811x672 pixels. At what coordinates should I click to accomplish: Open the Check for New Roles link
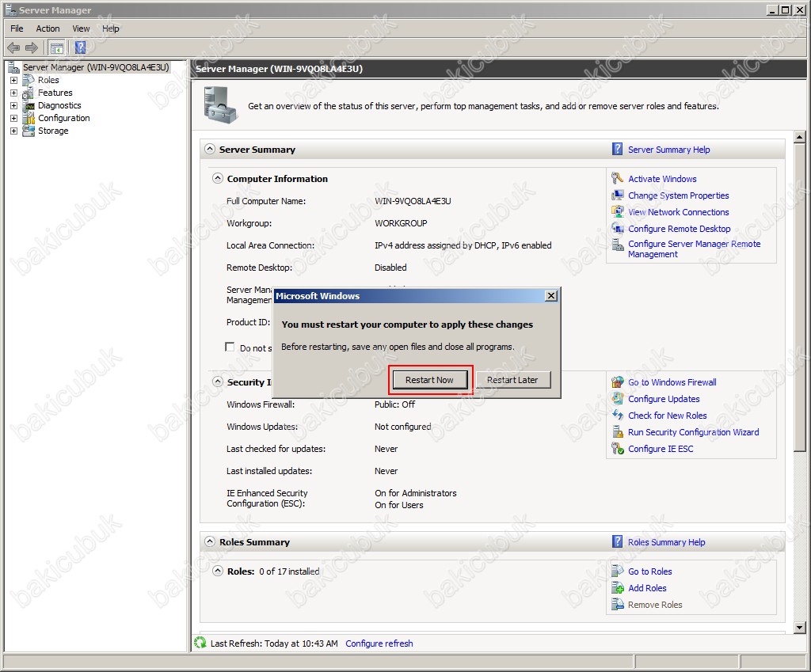(667, 416)
